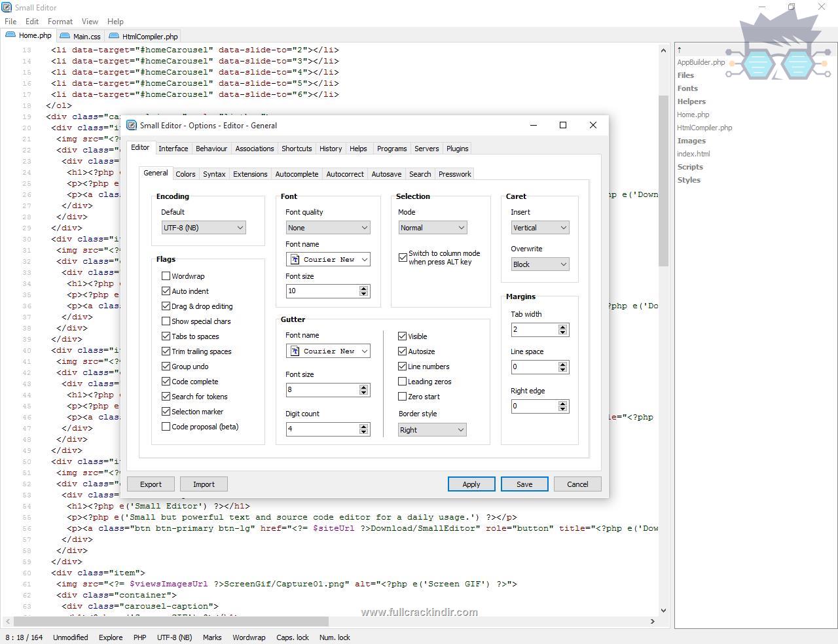Open the Font quality dropdown
This screenshot has height=644, width=838.
click(328, 228)
